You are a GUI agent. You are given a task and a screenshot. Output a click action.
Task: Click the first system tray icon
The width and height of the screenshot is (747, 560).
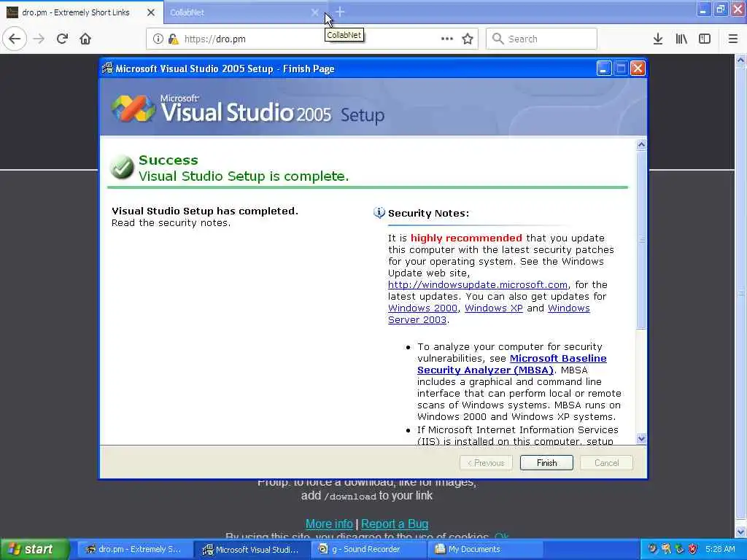tap(652, 549)
